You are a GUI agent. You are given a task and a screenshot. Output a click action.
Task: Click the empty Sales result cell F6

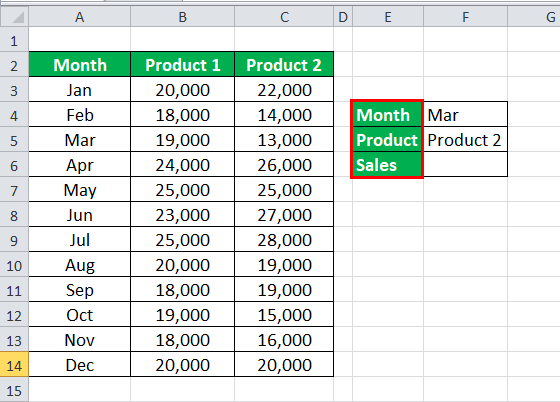coord(465,164)
